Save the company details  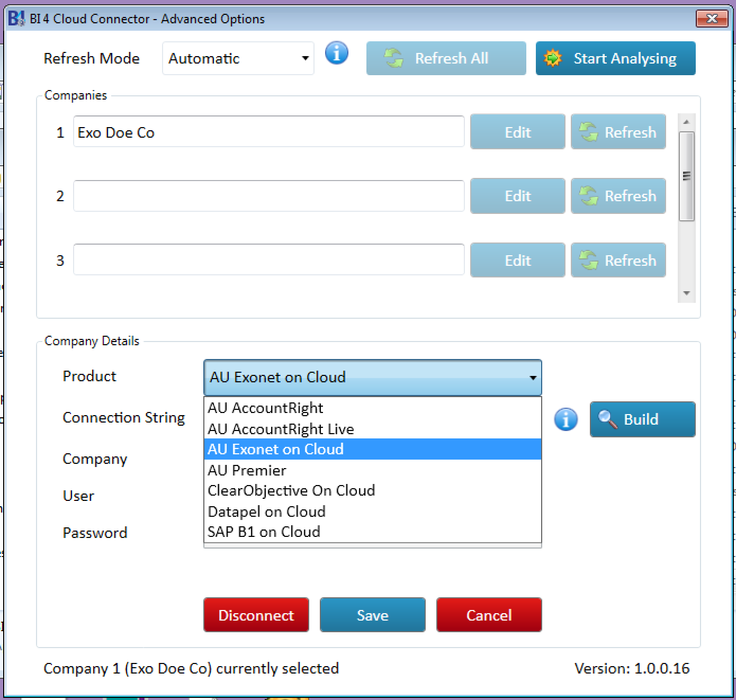click(x=373, y=615)
